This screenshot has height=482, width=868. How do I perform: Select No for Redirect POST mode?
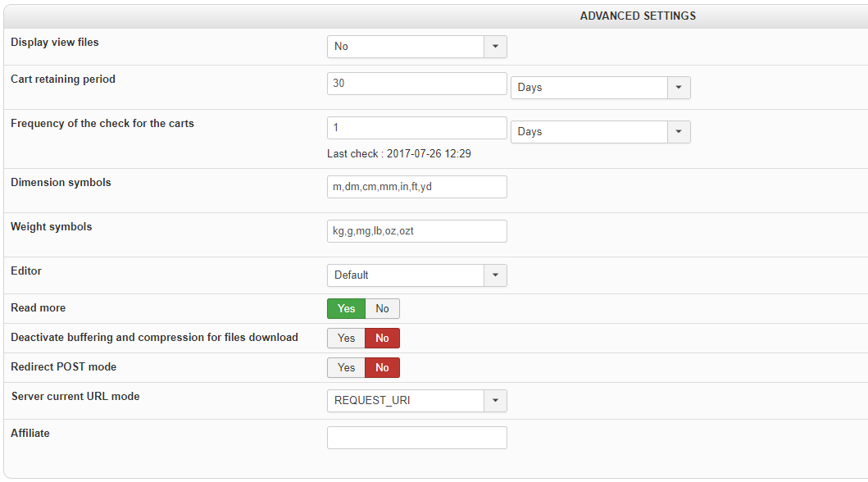(382, 367)
